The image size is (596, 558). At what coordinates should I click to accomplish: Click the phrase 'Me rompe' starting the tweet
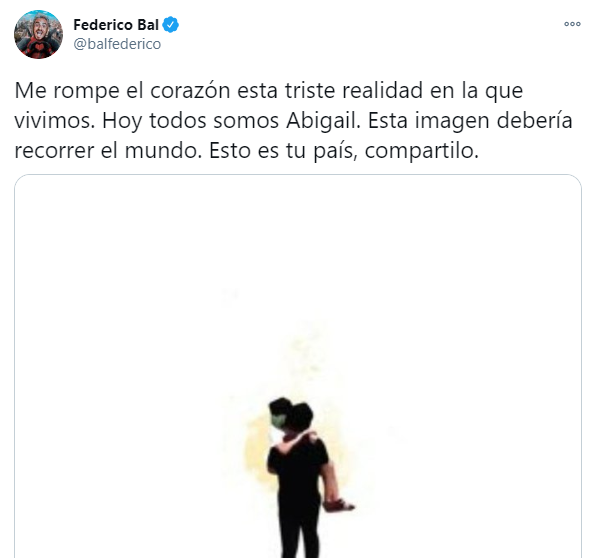pos(67,91)
